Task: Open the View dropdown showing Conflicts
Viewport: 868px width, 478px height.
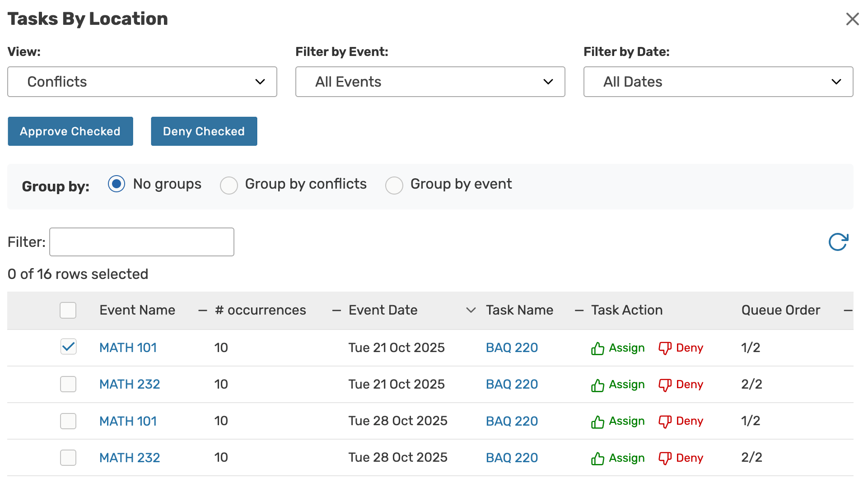Action: (142, 82)
